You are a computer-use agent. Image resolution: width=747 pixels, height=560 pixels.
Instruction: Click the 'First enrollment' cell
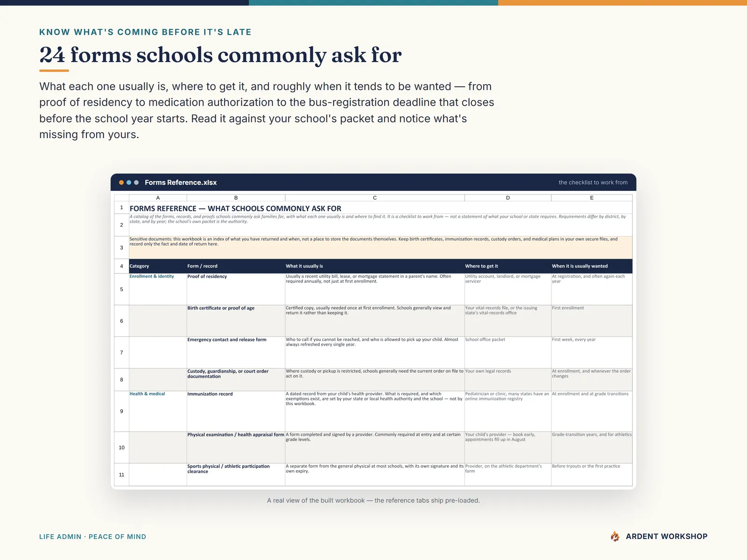(592, 321)
